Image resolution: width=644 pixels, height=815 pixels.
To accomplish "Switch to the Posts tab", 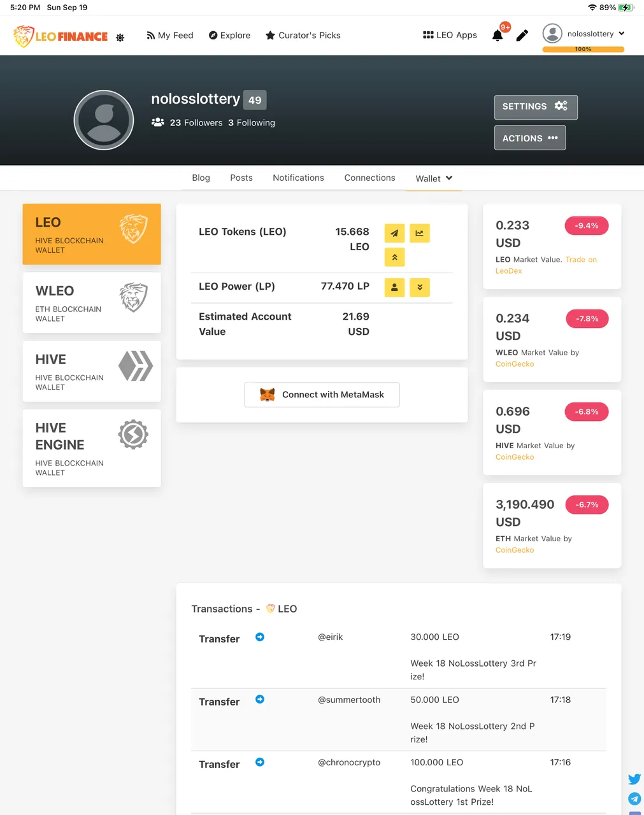I will (x=241, y=178).
